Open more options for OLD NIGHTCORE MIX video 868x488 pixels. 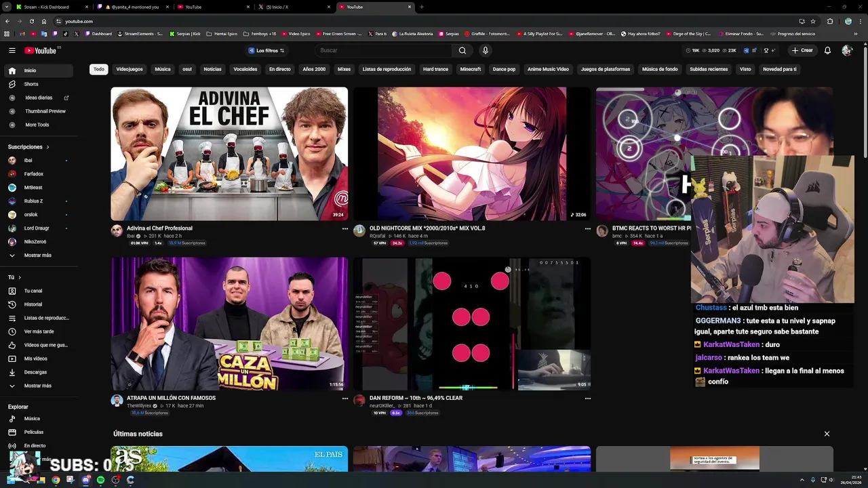pyautogui.click(x=587, y=229)
